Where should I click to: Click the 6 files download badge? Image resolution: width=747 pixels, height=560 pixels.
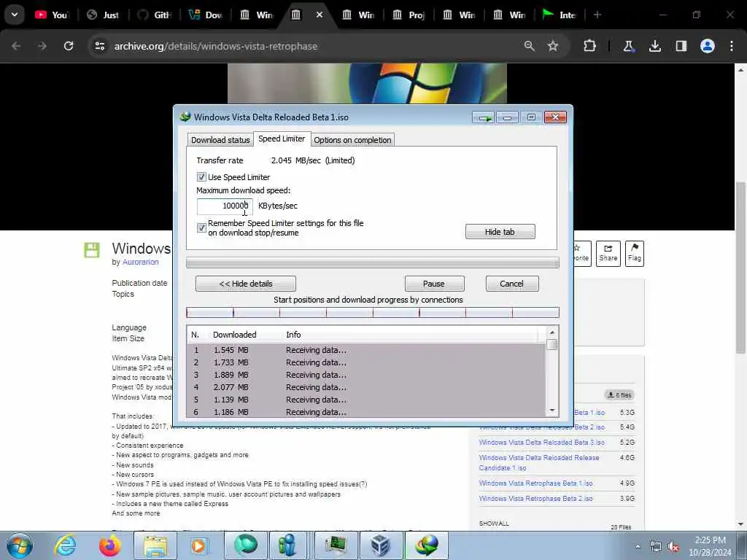(x=619, y=395)
